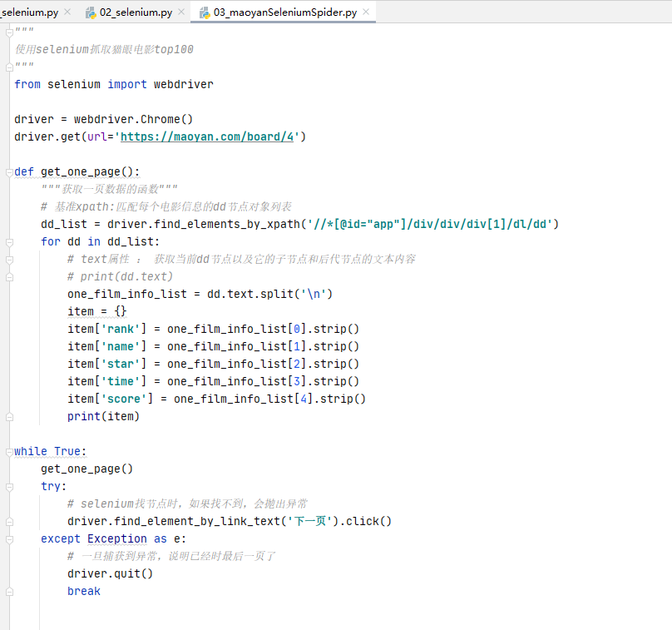Click the 'item = {}' line
This screenshot has width=672, height=630.
click(x=96, y=312)
